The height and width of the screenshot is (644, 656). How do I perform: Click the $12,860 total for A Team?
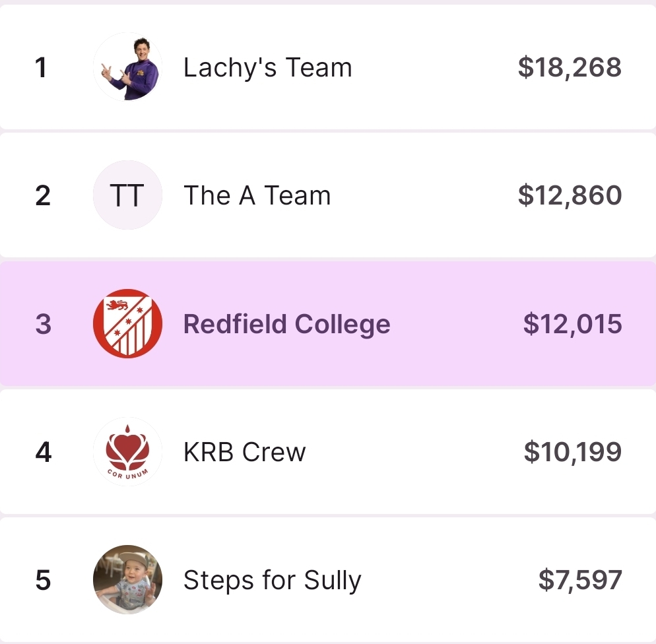click(x=570, y=195)
